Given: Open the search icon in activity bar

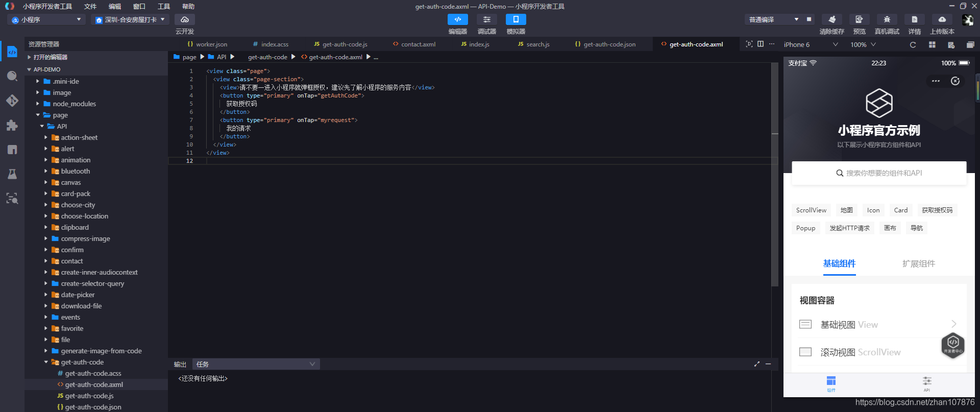Looking at the screenshot, I should pyautogui.click(x=12, y=76).
